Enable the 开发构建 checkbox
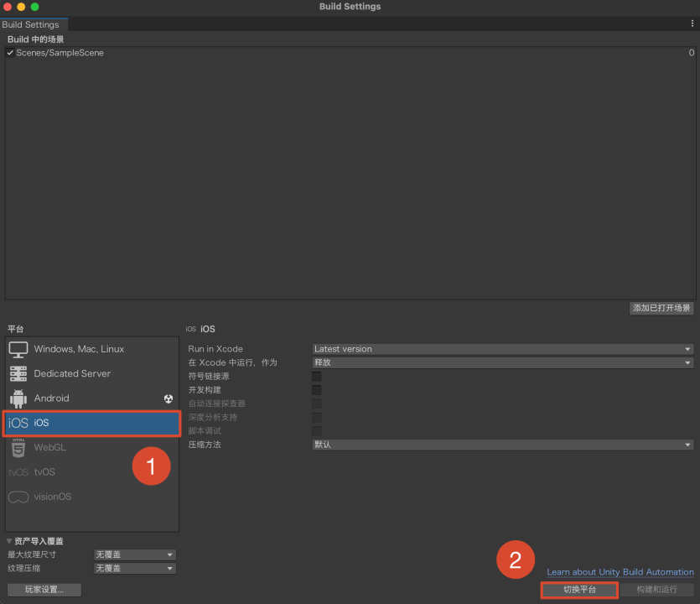700x604 pixels. pos(317,390)
